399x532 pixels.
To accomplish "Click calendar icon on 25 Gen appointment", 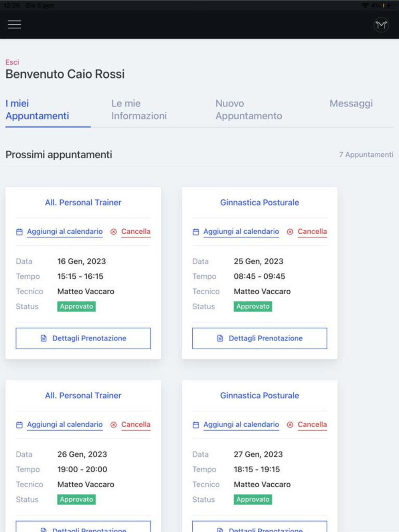I will tap(196, 232).
